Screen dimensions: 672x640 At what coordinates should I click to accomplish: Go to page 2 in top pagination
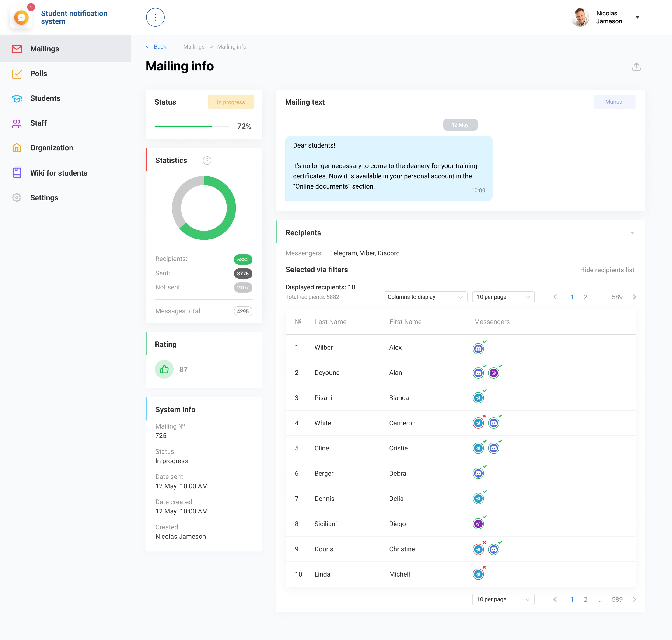585,297
